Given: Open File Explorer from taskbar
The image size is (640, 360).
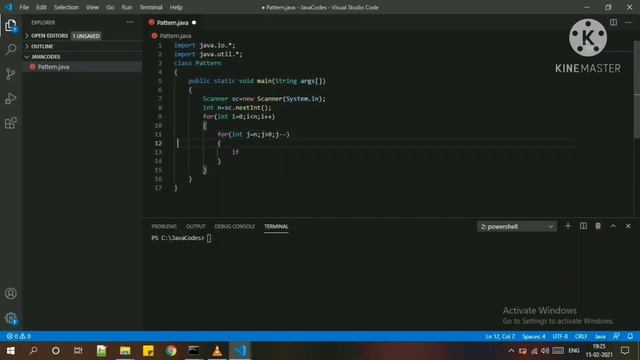Looking at the screenshot, I should point(125,351).
